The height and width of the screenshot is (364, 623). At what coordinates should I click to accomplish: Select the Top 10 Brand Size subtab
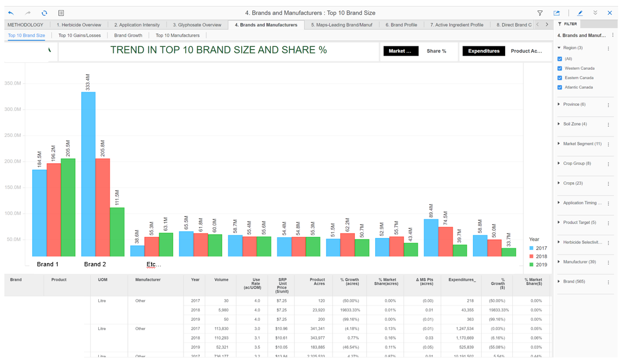pyautogui.click(x=27, y=35)
